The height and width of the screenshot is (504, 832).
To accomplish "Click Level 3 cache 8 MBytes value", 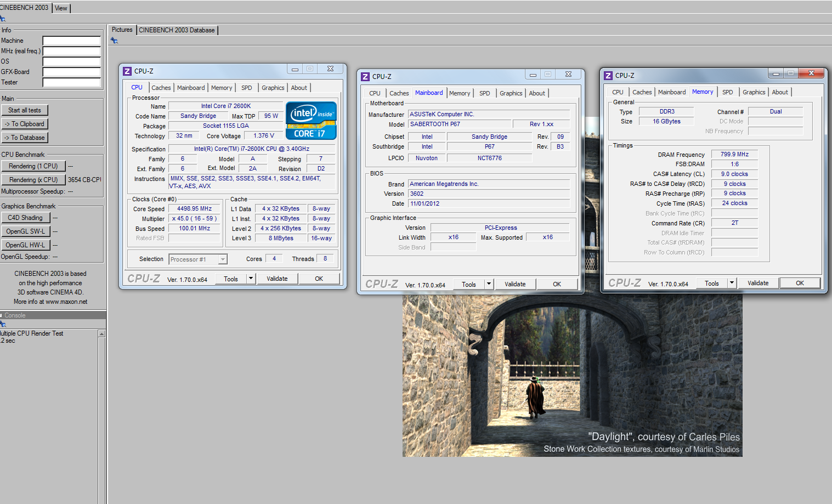I will 281,239.
